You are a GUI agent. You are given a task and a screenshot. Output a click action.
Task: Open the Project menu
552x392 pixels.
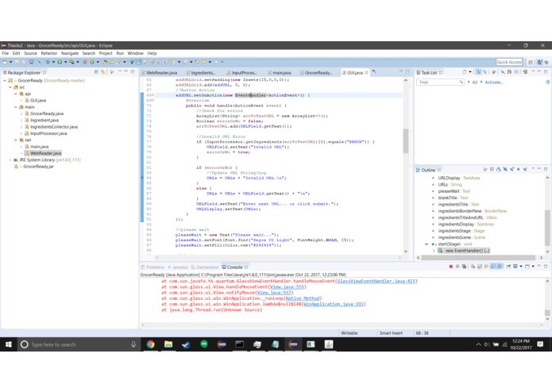click(106, 53)
